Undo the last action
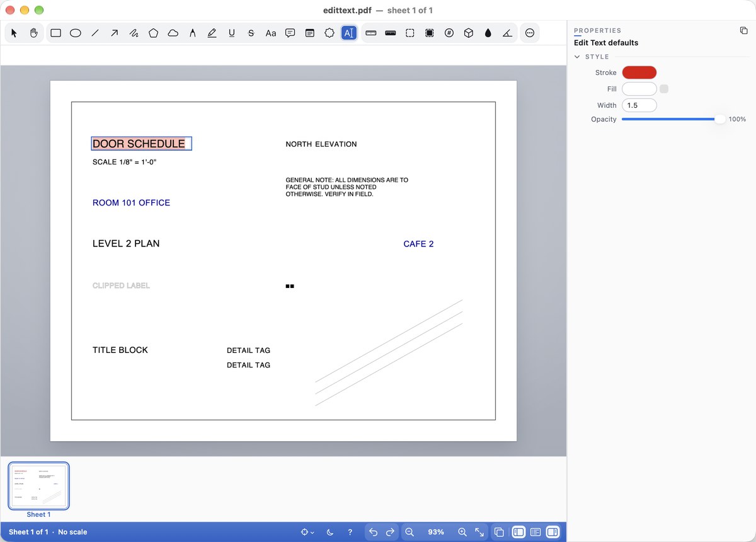This screenshot has height=542, width=756. point(373,532)
